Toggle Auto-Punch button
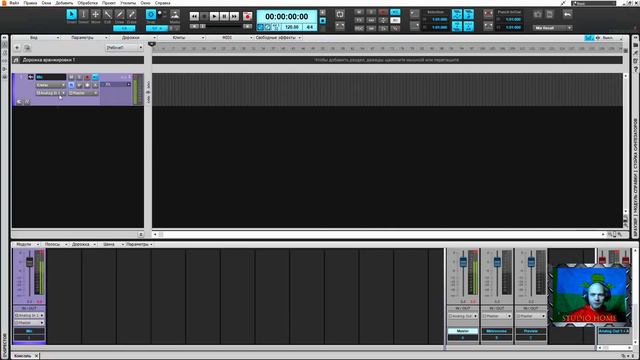The image size is (640, 360). (x=488, y=14)
